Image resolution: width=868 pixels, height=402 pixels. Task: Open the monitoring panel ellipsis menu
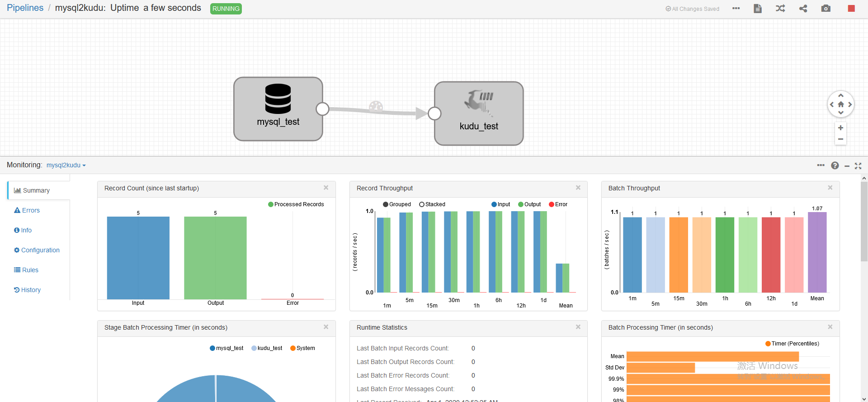[821, 166]
